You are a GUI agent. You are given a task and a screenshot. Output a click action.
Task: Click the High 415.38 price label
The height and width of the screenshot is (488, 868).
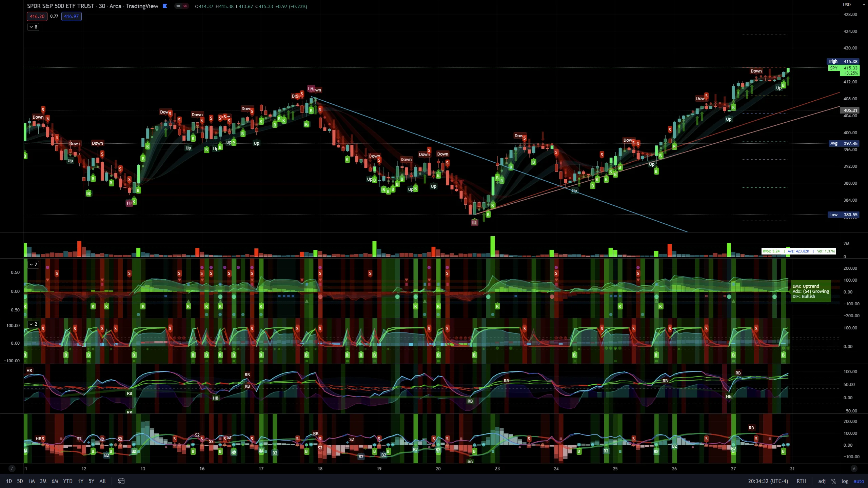pyautogui.click(x=843, y=61)
